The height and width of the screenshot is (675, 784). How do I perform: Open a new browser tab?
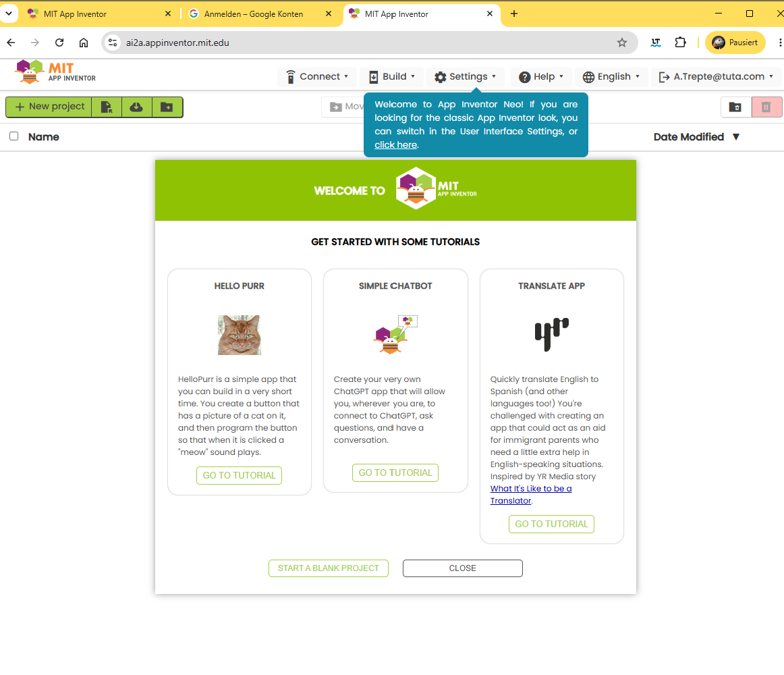coord(514,14)
